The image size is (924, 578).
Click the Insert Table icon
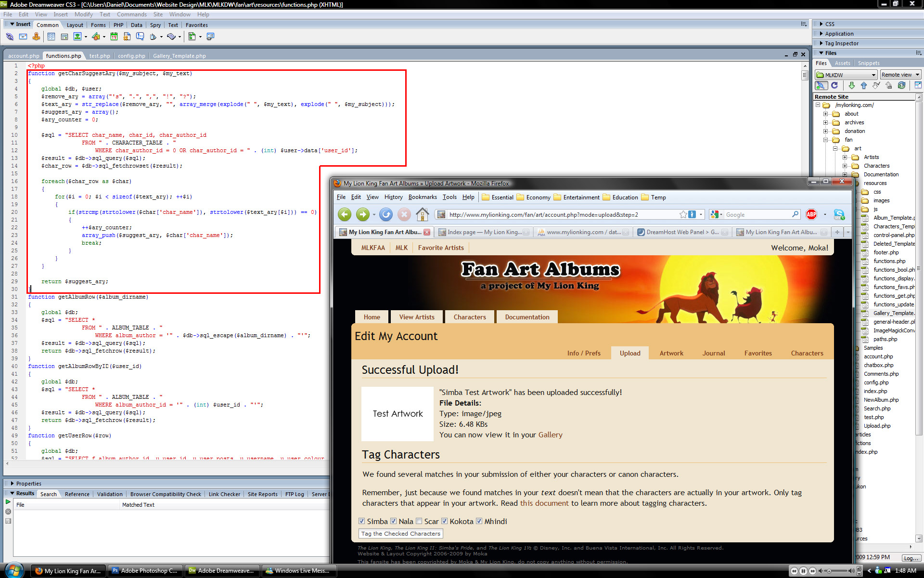point(51,37)
